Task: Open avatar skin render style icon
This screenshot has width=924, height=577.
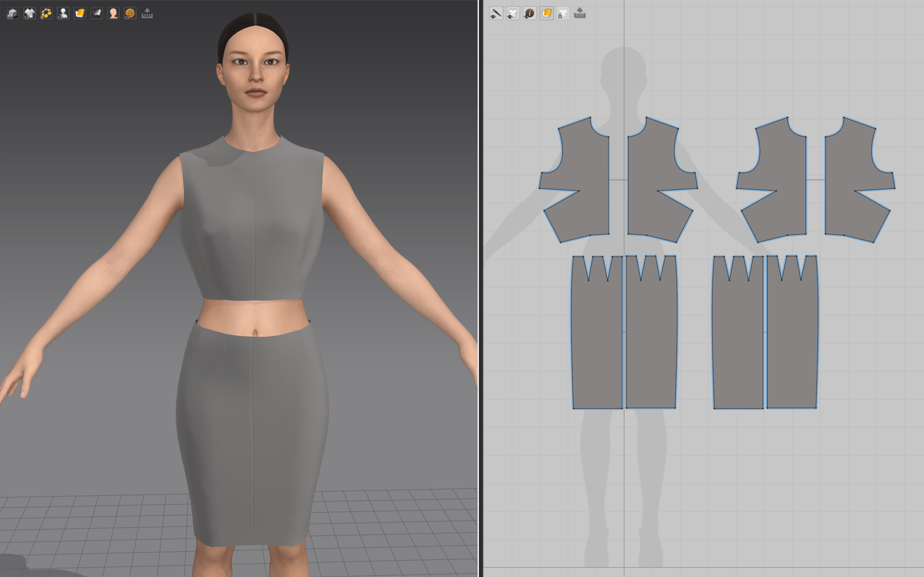Action: pyautogui.click(x=114, y=13)
